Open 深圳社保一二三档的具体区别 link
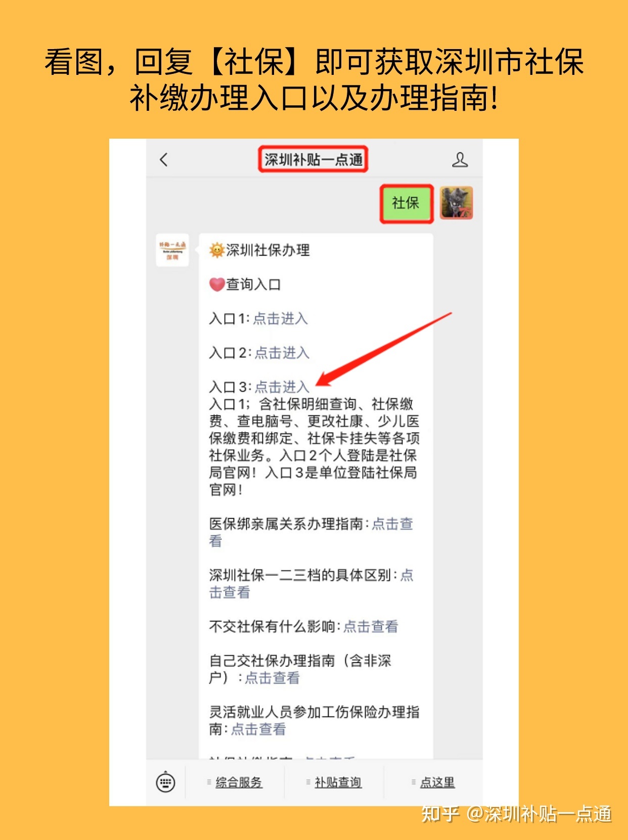 tap(311, 583)
